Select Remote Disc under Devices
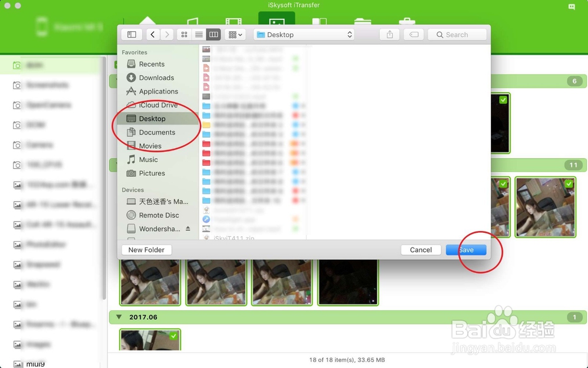588x368 pixels. [159, 215]
